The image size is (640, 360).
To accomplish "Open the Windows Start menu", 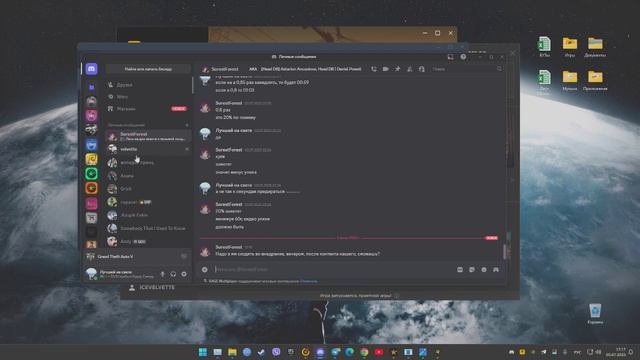I will pyautogui.click(x=203, y=352).
